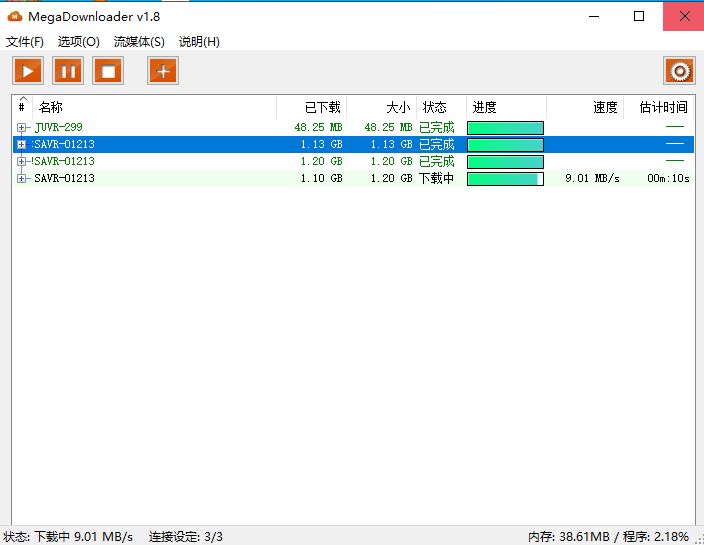
Task: Click the 下载中 status cell
Action: tap(436, 179)
